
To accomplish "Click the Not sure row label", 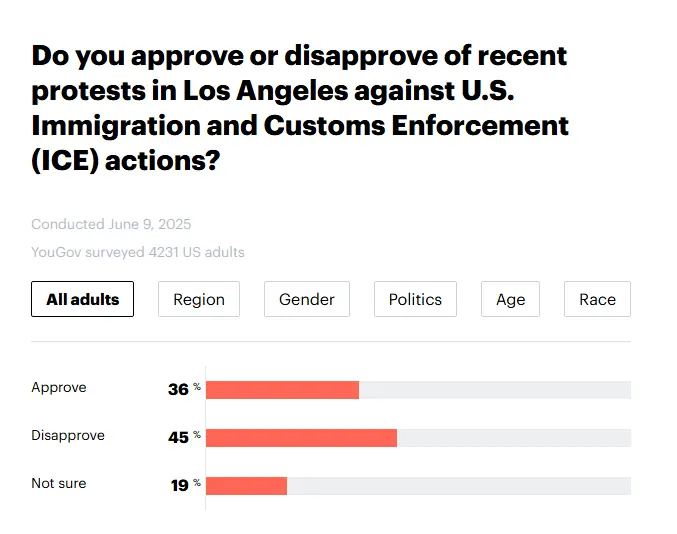I will [x=59, y=484].
